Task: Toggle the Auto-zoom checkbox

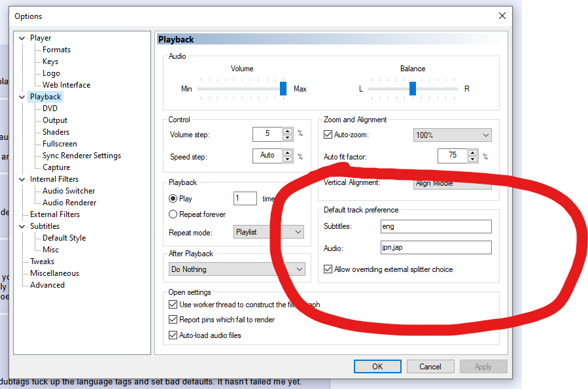Action: click(328, 135)
